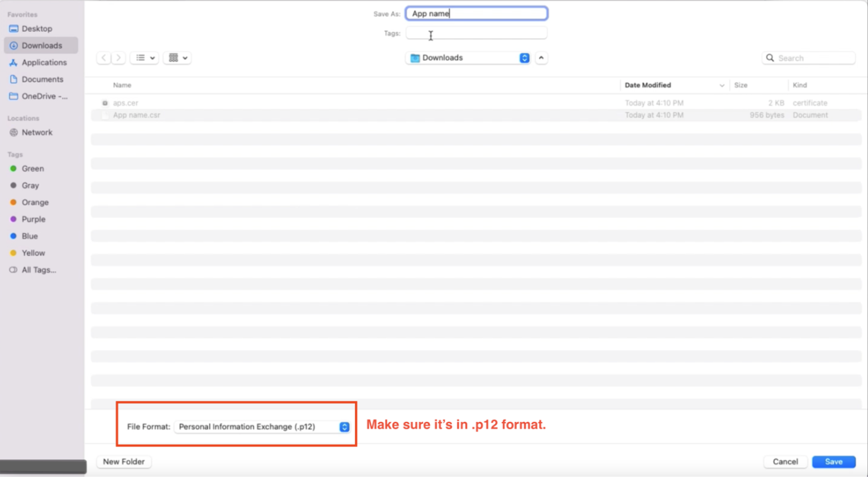Create a New Folder
This screenshot has height=477, width=868.
(124, 461)
